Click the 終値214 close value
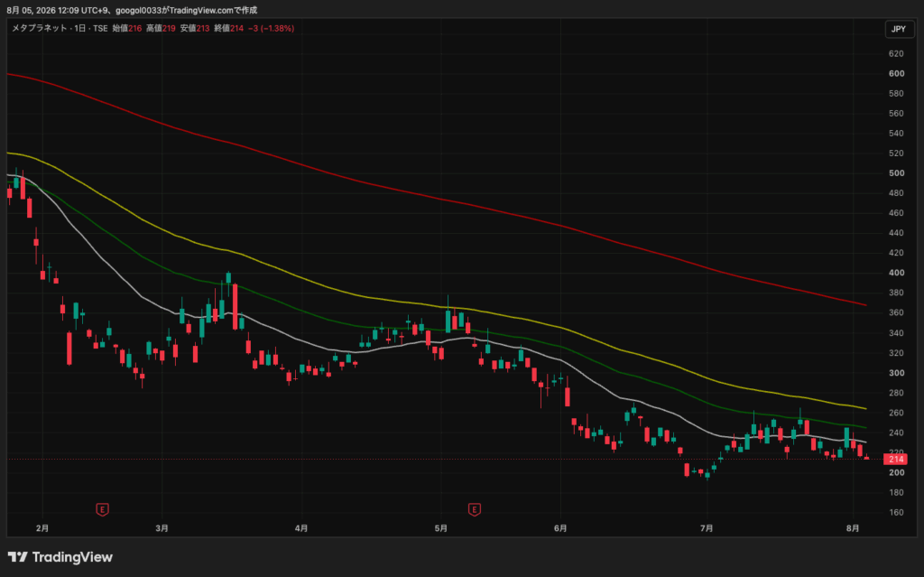Viewport: 924px width, 577px height. (x=228, y=28)
